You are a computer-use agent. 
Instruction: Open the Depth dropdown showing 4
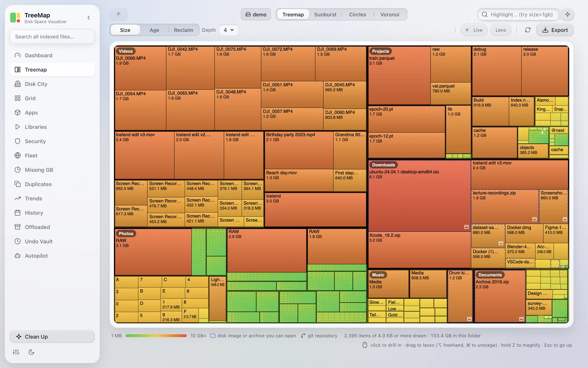229,30
